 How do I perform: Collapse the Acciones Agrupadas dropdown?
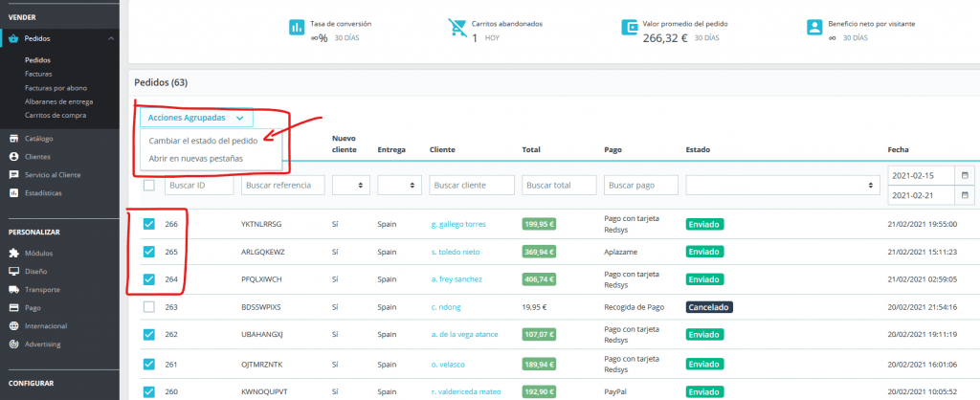tap(196, 118)
